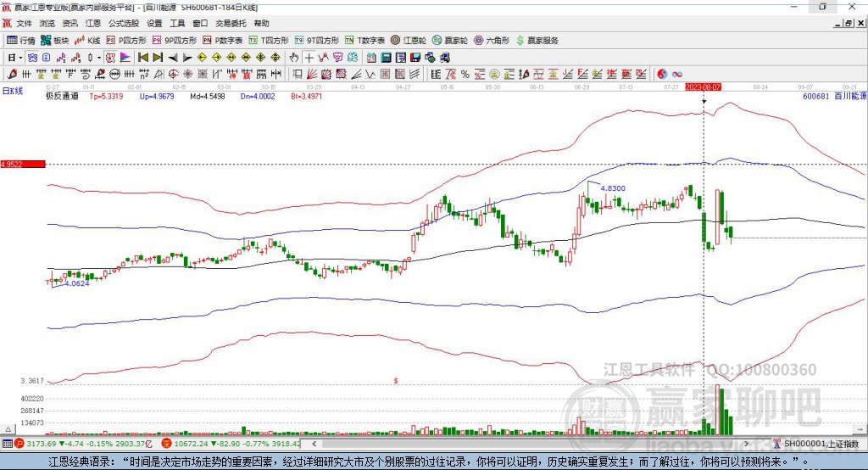This screenshot has width=868, height=470.
Task: Open the P四方形 tool
Action: [126, 41]
